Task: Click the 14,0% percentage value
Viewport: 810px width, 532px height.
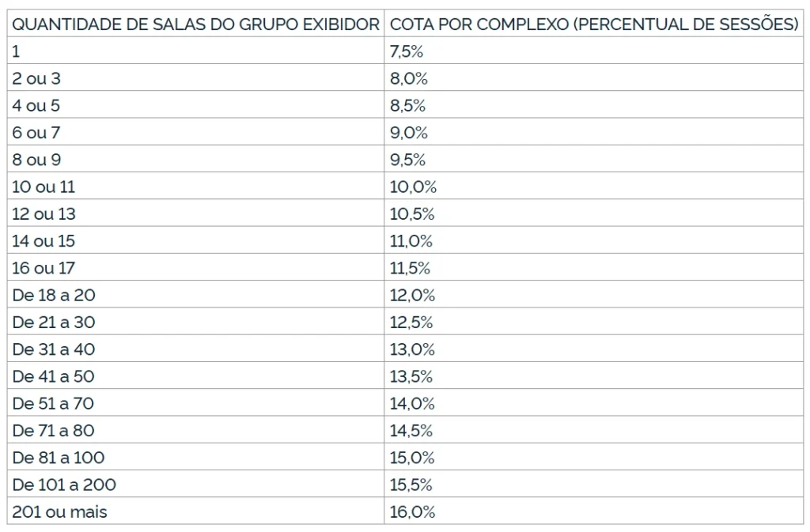Action: coord(412,404)
